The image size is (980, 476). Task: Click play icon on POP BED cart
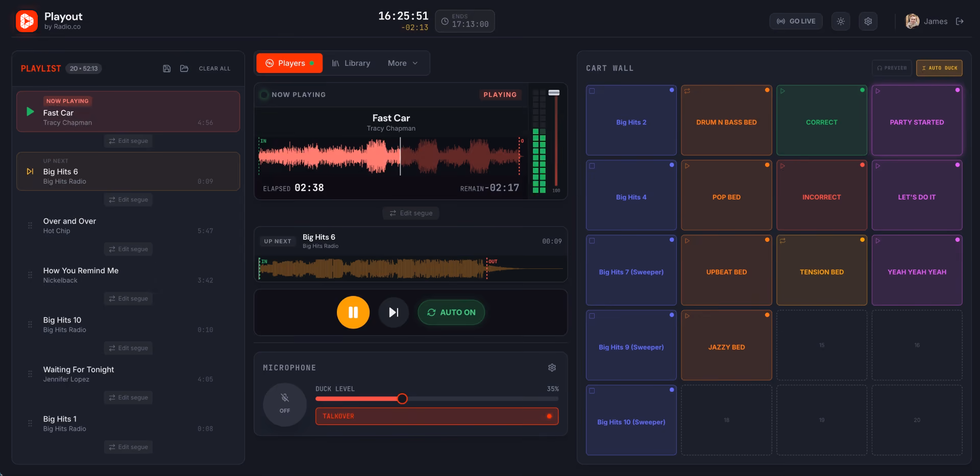click(687, 166)
